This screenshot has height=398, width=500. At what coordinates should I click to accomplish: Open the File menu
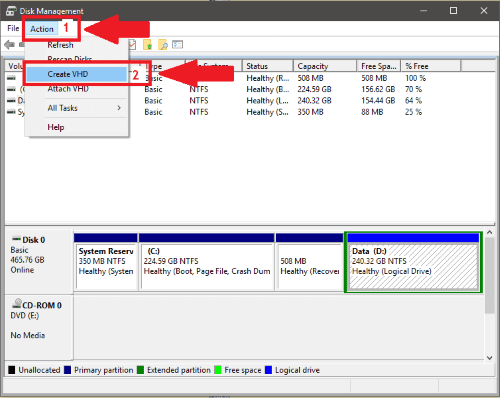tap(13, 28)
